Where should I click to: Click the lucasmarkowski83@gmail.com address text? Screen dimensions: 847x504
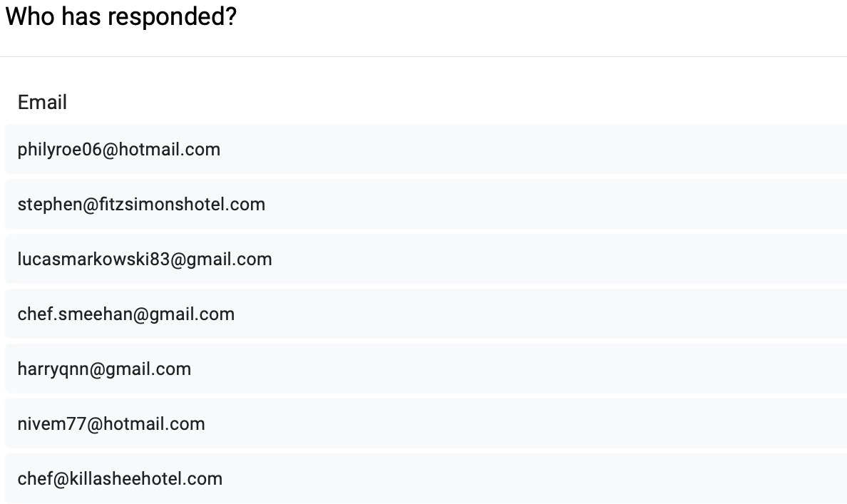tap(145, 259)
